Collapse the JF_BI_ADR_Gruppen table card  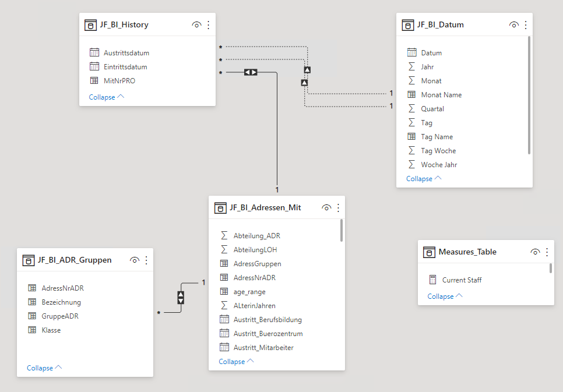(x=44, y=368)
